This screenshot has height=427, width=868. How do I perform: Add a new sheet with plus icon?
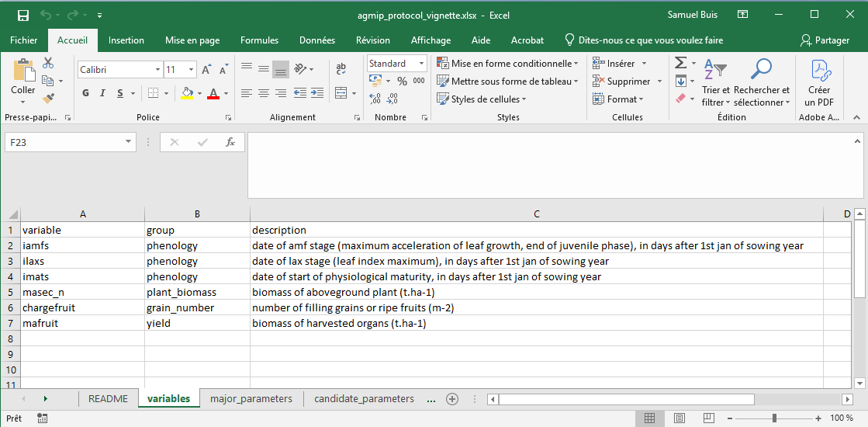coord(452,399)
